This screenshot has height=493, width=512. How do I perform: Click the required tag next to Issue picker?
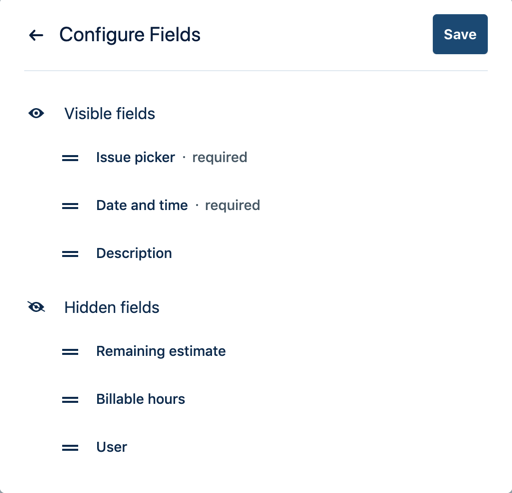[x=220, y=158]
